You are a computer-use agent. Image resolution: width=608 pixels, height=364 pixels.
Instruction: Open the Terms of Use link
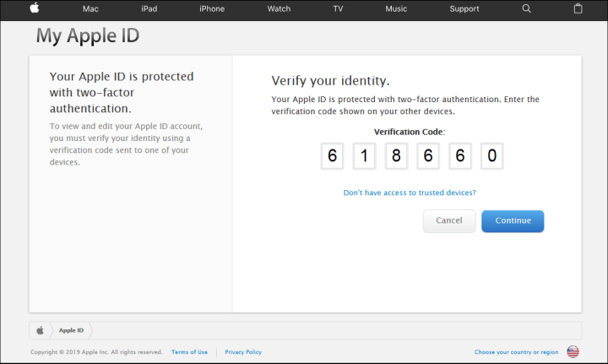tap(189, 351)
